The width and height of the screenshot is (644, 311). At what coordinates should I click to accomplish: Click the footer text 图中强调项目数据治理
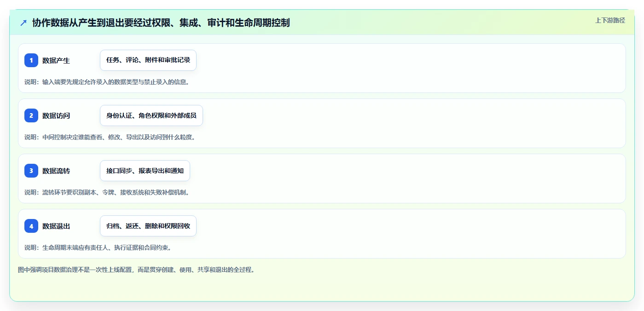tap(136, 270)
